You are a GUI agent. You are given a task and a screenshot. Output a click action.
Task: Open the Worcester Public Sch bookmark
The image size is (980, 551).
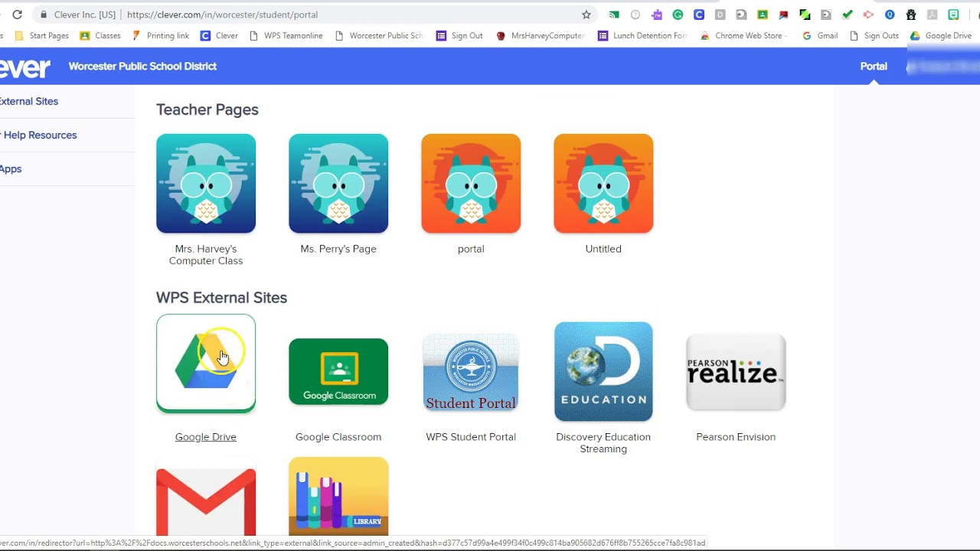(379, 35)
